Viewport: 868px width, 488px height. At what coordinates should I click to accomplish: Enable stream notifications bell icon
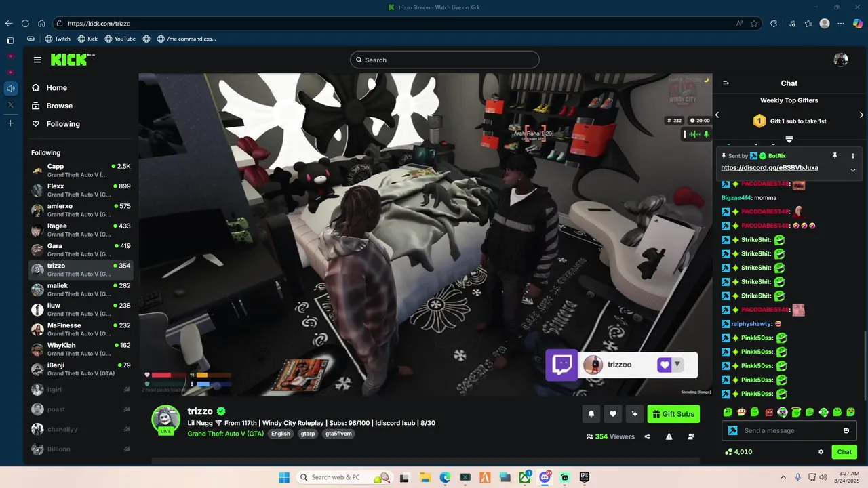pos(591,414)
